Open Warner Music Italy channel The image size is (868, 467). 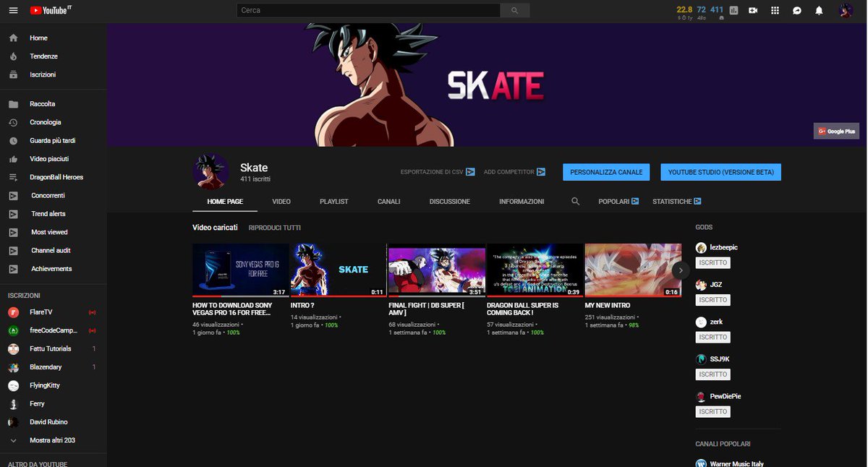(x=736, y=463)
